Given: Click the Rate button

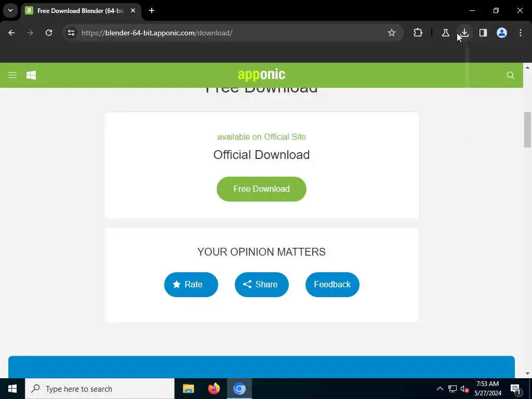Looking at the screenshot, I should (x=191, y=284).
